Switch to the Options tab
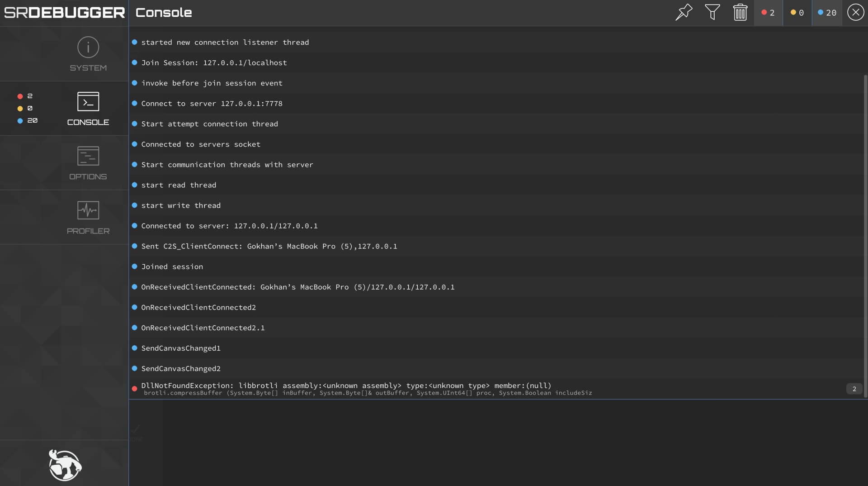868x486 pixels. pyautogui.click(x=88, y=163)
